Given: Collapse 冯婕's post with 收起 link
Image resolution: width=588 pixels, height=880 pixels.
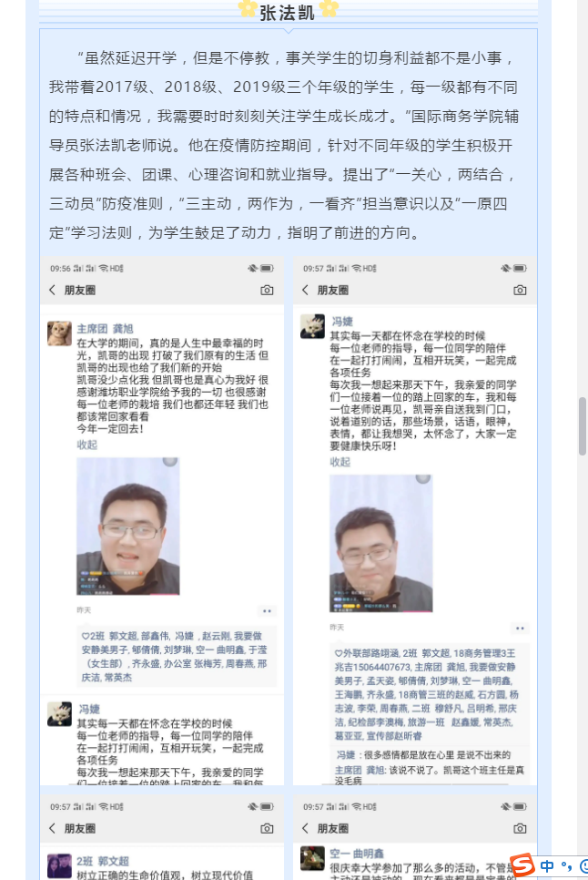Looking at the screenshot, I should [340, 462].
